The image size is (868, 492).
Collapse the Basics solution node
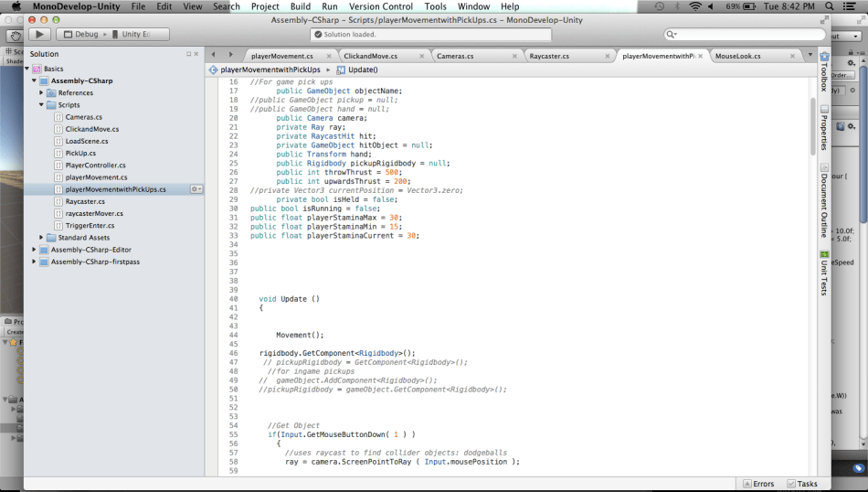coord(27,69)
